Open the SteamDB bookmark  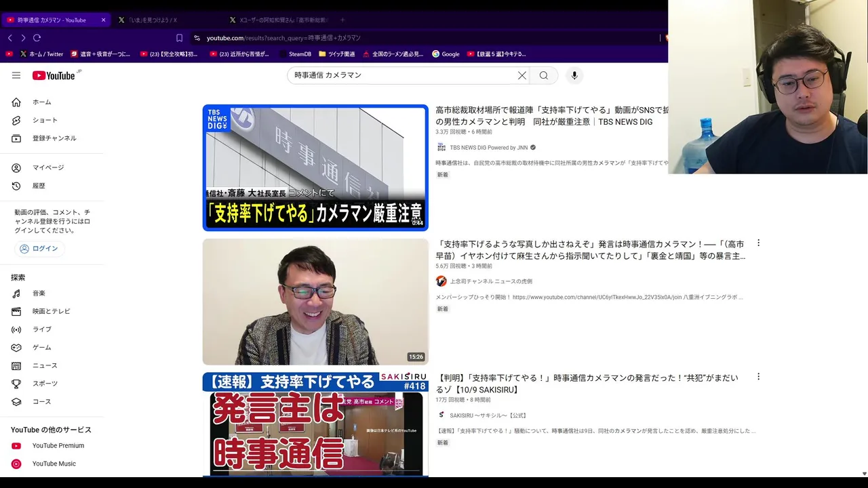tap(295, 54)
